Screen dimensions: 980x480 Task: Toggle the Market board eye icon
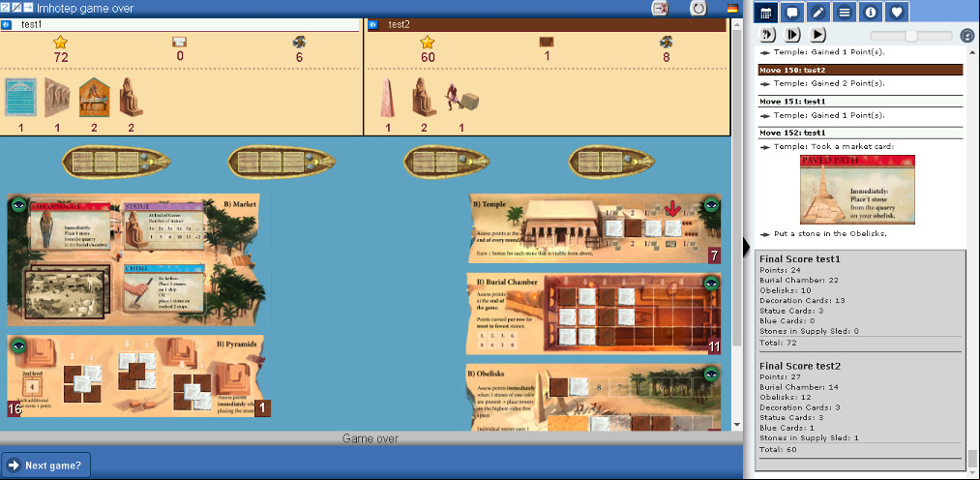18,204
